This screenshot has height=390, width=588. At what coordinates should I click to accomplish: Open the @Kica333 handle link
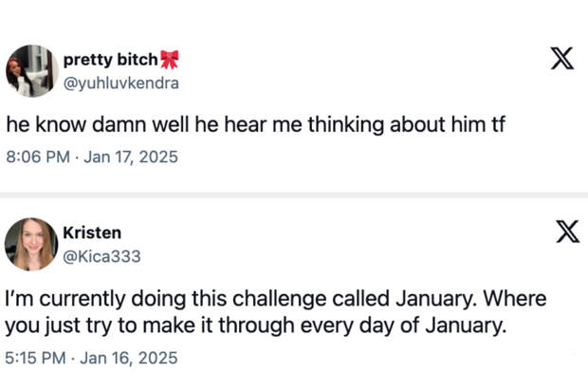tap(101, 255)
